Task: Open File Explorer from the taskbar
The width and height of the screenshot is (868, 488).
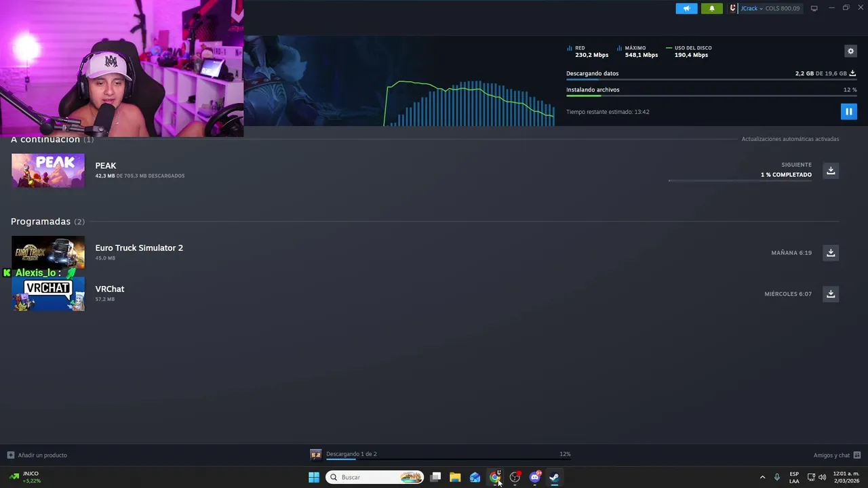Action: (455, 477)
